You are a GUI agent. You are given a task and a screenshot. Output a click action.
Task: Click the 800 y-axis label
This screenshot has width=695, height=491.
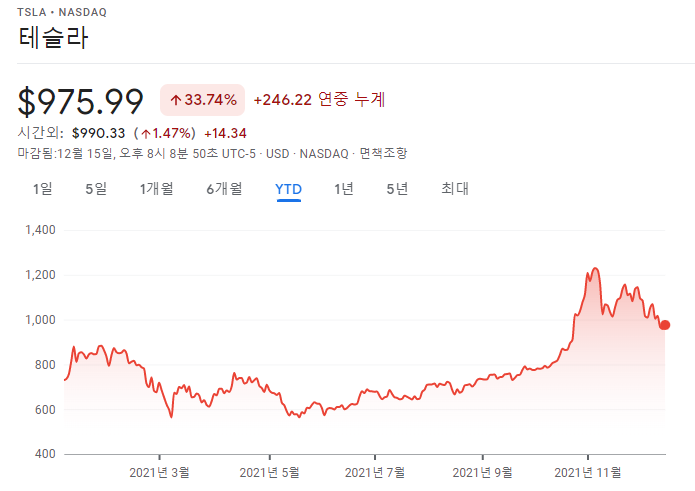pos(45,365)
